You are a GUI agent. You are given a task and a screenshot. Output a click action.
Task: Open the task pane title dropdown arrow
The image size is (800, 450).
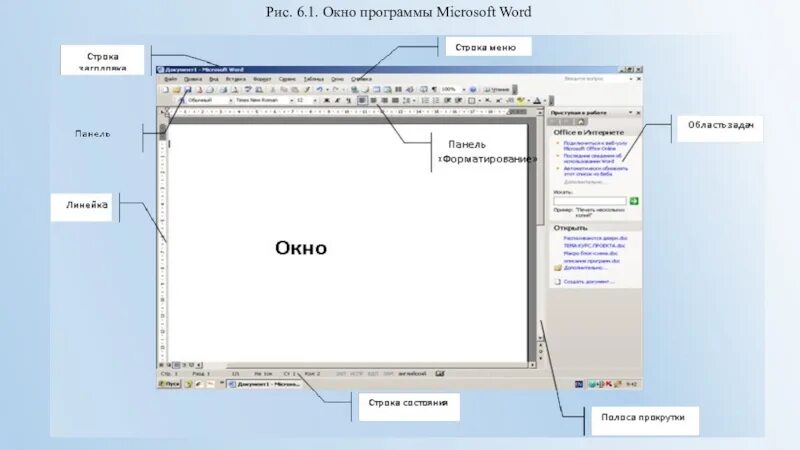coord(630,112)
